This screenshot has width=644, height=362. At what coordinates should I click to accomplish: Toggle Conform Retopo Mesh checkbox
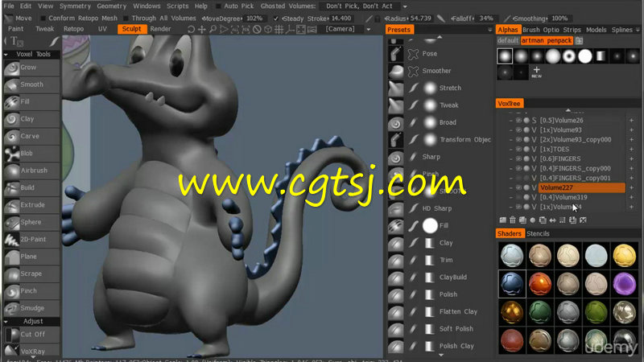pyautogui.click(x=43, y=19)
